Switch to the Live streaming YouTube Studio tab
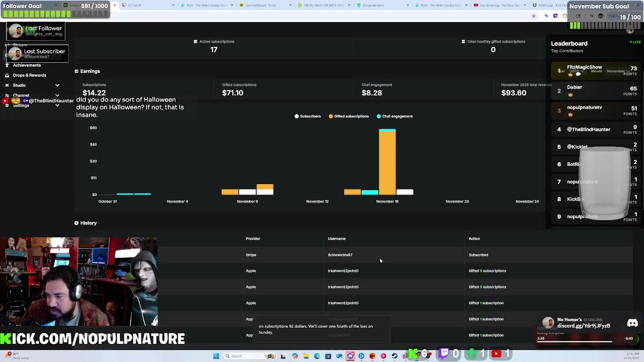Screen dimensions: 644x362 (x=499, y=5)
